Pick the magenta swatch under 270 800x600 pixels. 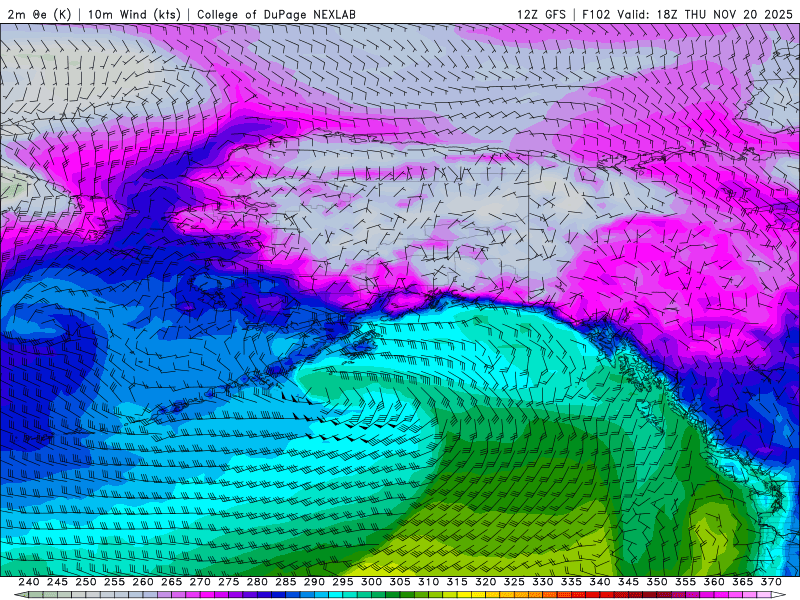[x=206, y=595]
